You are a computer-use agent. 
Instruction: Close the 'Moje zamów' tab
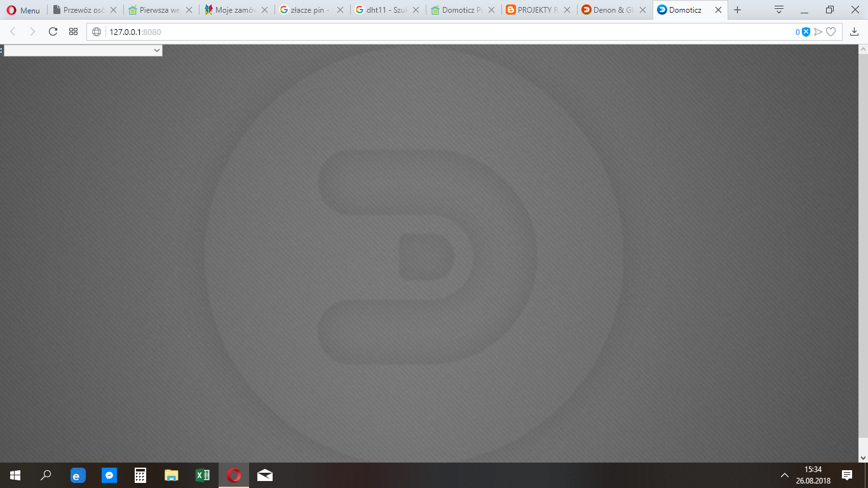click(x=264, y=10)
